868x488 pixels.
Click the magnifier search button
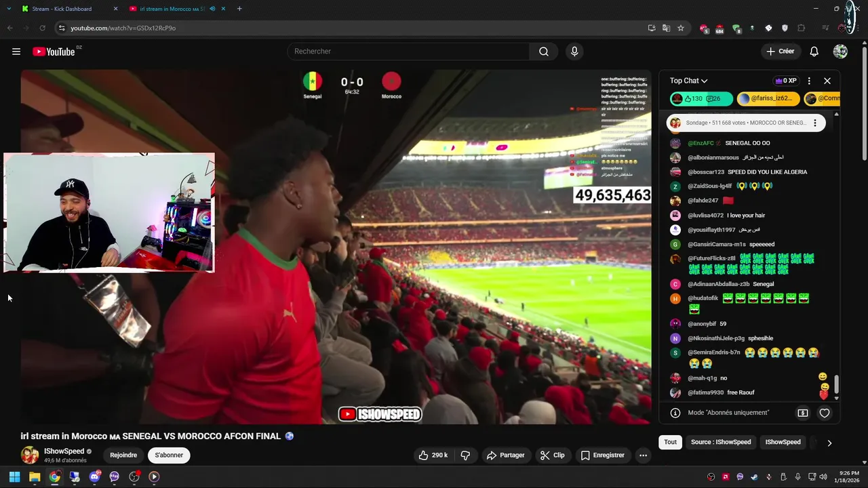pyautogui.click(x=544, y=52)
